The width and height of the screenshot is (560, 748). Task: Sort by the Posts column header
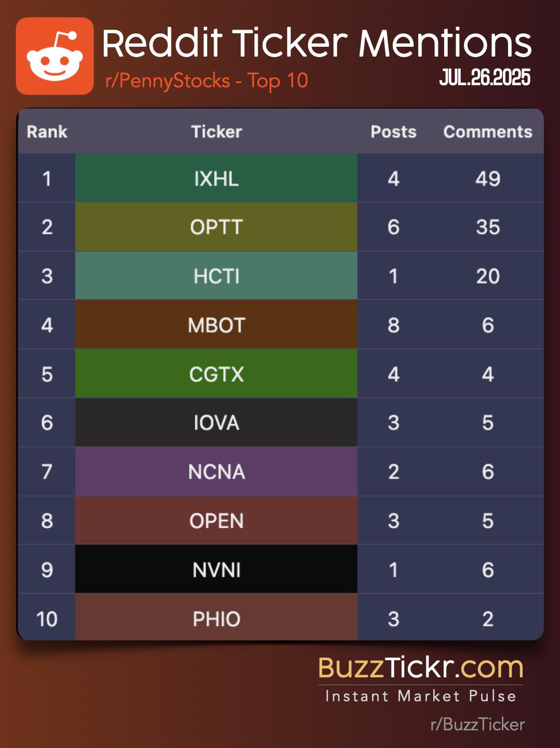[393, 132]
